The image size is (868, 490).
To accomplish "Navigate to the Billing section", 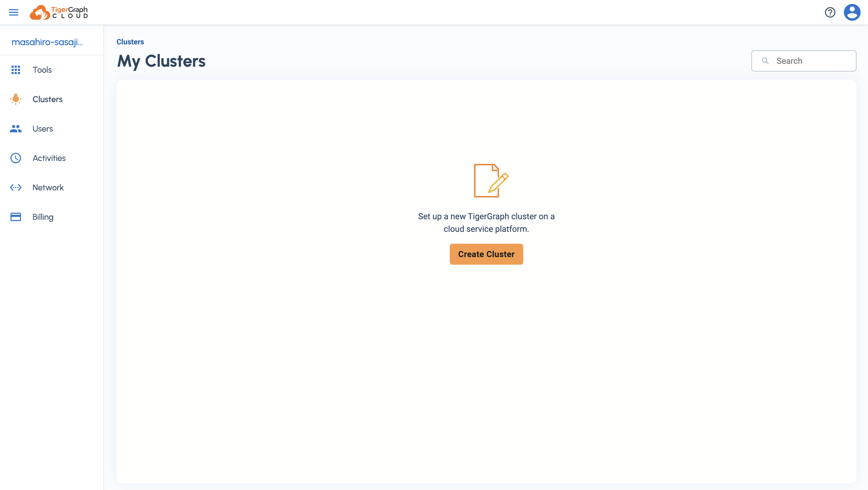I will coord(43,217).
